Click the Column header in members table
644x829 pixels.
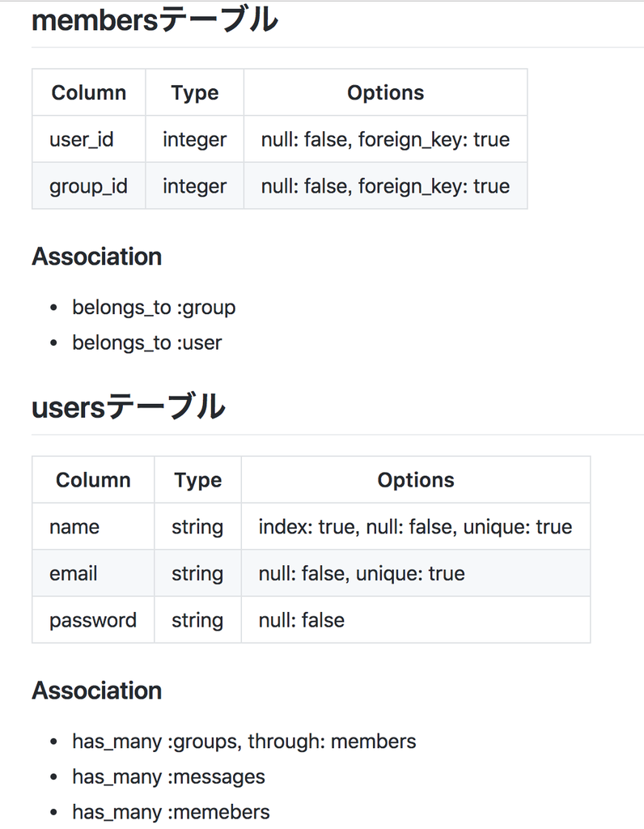[89, 92]
